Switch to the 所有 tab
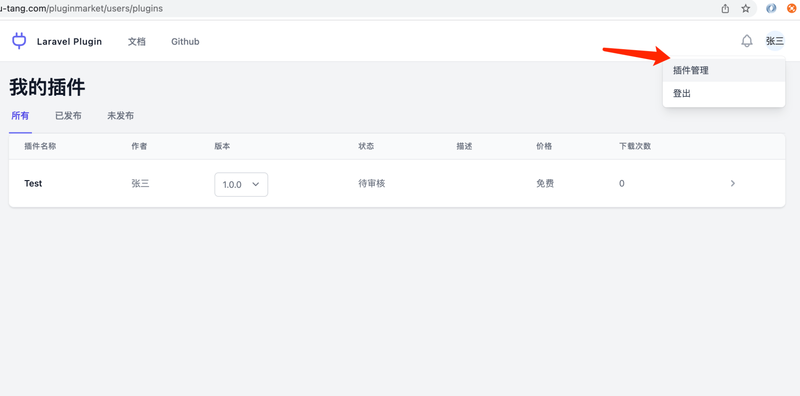Viewport: 800px width, 396px height. click(x=20, y=116)
